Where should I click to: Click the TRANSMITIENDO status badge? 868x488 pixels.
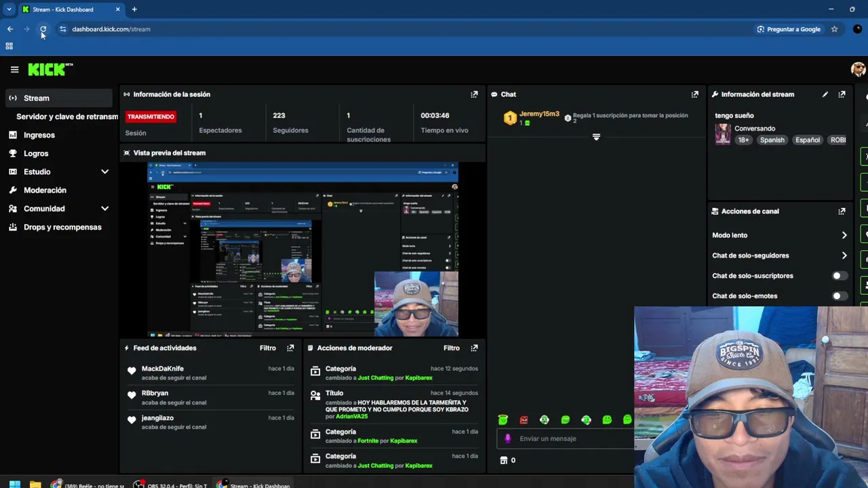151,117
